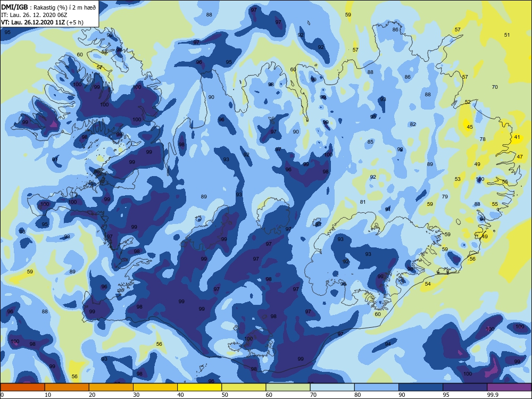The height and width of the screenshot is (399, 532).
Task: Pick the purple legend swatch above 99.9
Action: [509, 387]
